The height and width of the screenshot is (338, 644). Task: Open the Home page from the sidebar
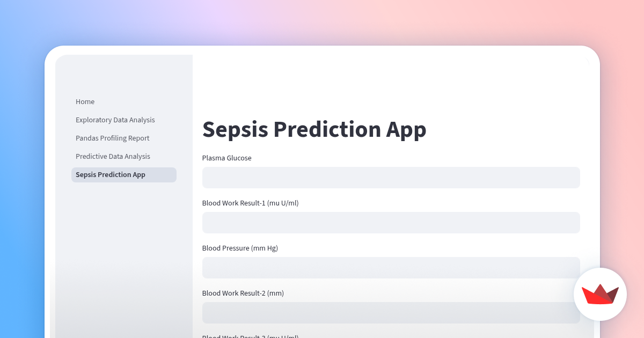(85, 101)
